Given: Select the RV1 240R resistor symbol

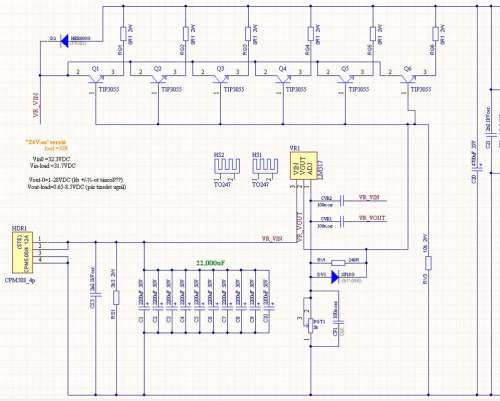Looking at the screenshot, I should coord(338,263).
